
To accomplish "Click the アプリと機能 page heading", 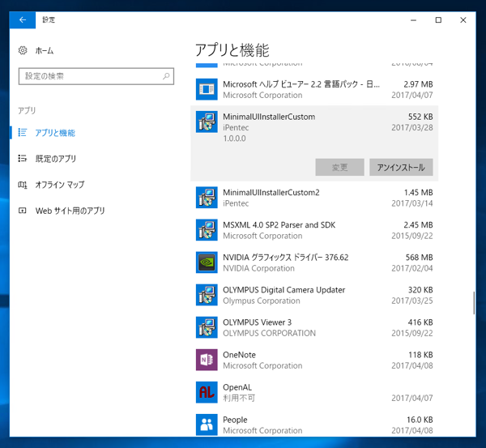I will (232, 50).
